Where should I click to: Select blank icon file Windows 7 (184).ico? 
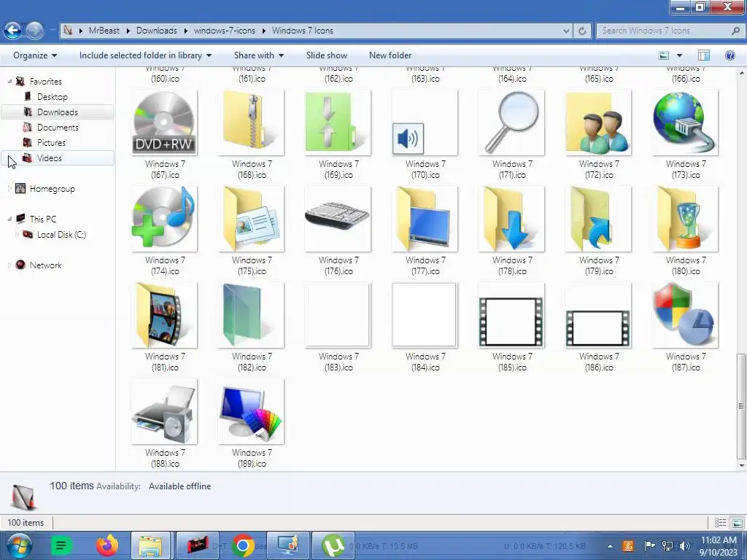425,315
